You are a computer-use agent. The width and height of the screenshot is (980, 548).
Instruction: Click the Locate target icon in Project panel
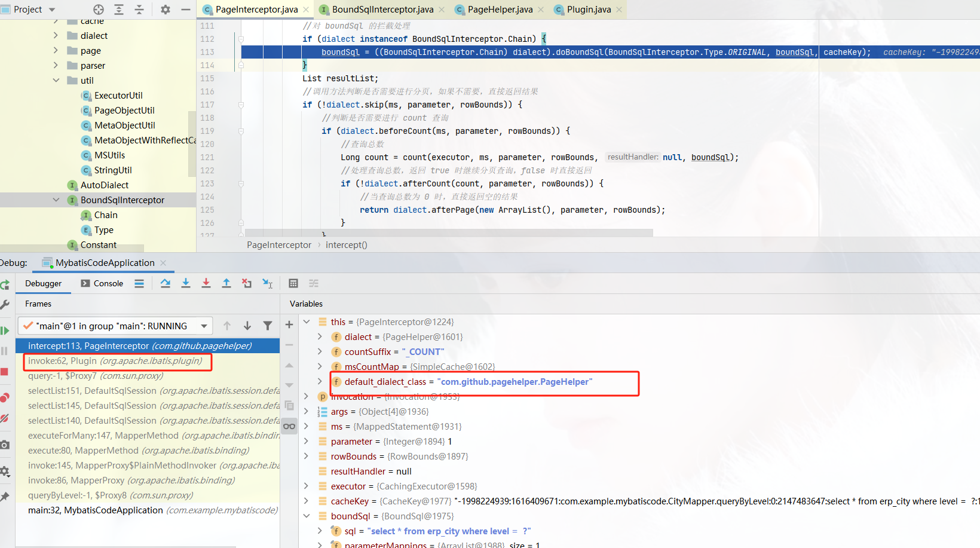coord(99,10)
